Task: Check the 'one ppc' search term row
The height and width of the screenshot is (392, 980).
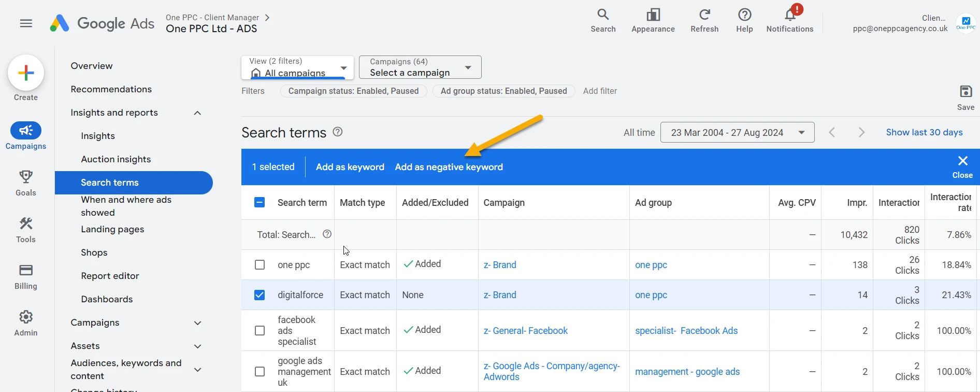Action: (260, 265)
